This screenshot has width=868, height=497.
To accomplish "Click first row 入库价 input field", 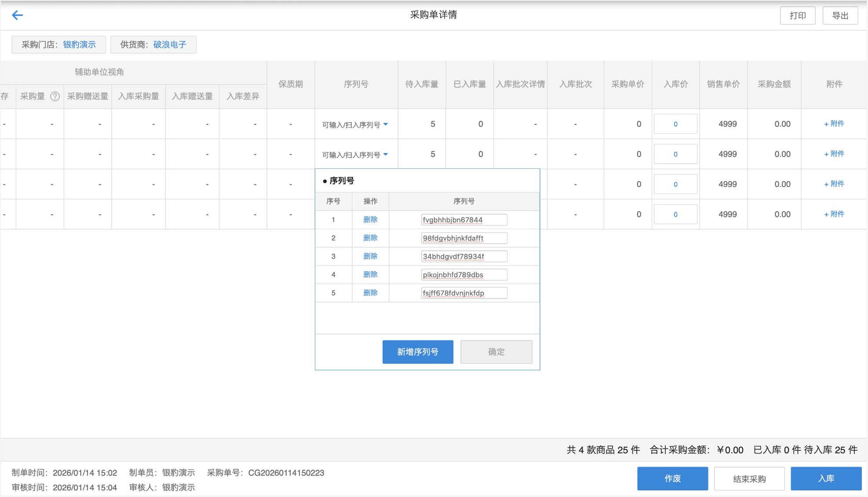I will [x=675, y=124].
